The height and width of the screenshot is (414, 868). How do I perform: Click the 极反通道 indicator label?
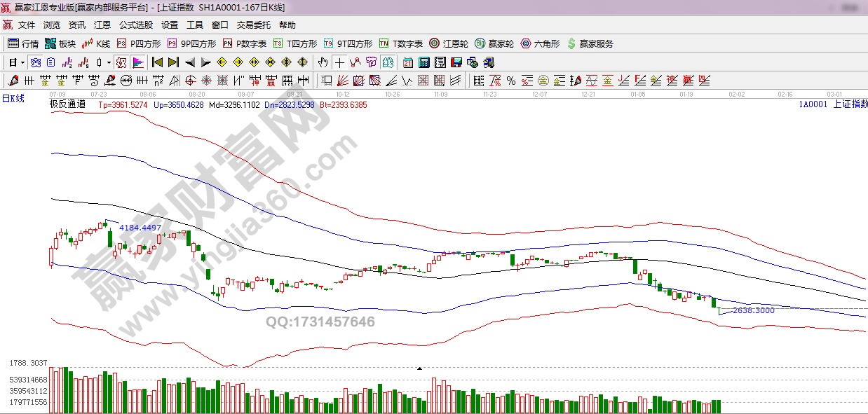tap(67, 104)
